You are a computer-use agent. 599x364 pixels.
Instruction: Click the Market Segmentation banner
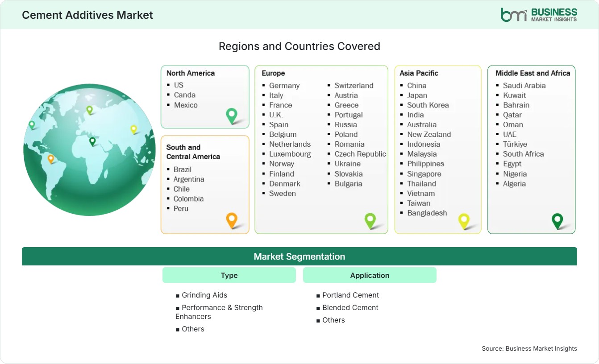coord(299,256)
